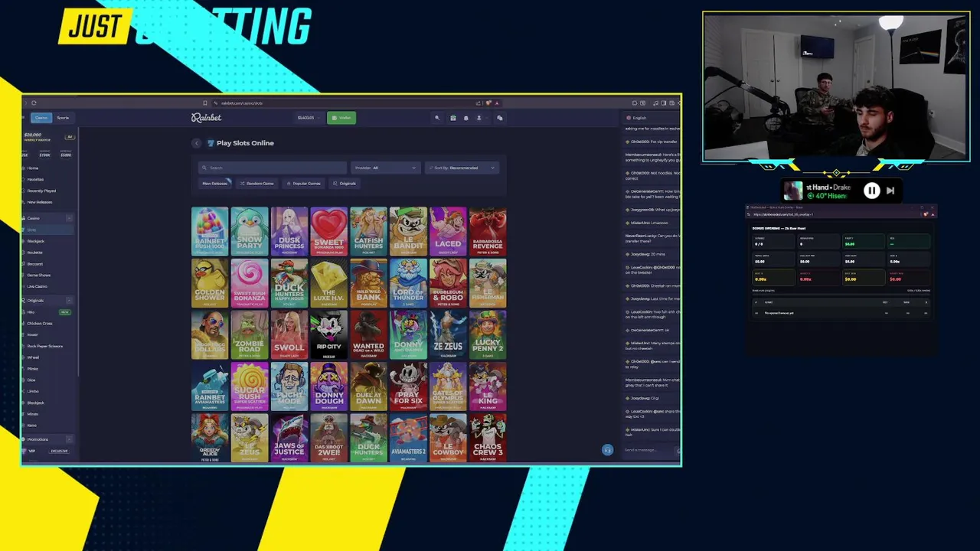Open the Snow Party game tile

coord(250,231)
